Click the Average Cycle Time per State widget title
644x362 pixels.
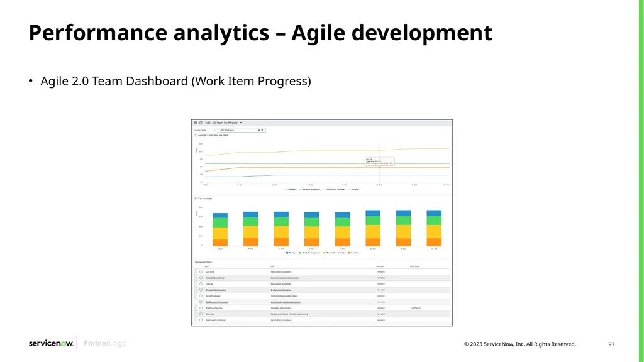tap(213, 136)
